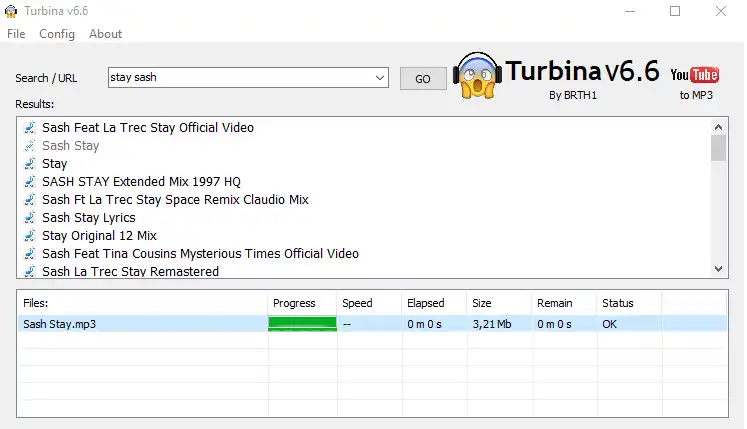Click the Turbina title bar app icon
Viewport: 747px width, 429px height.
click(x=11, y=11)
